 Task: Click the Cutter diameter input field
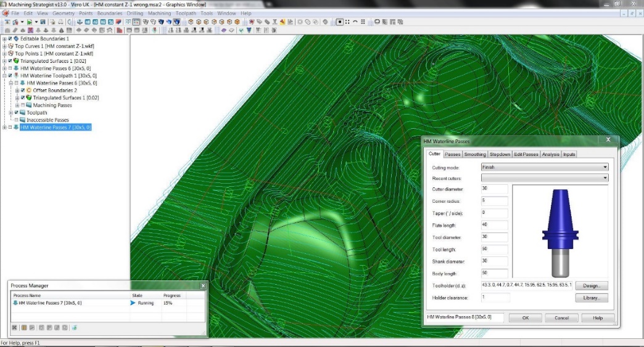495,189
